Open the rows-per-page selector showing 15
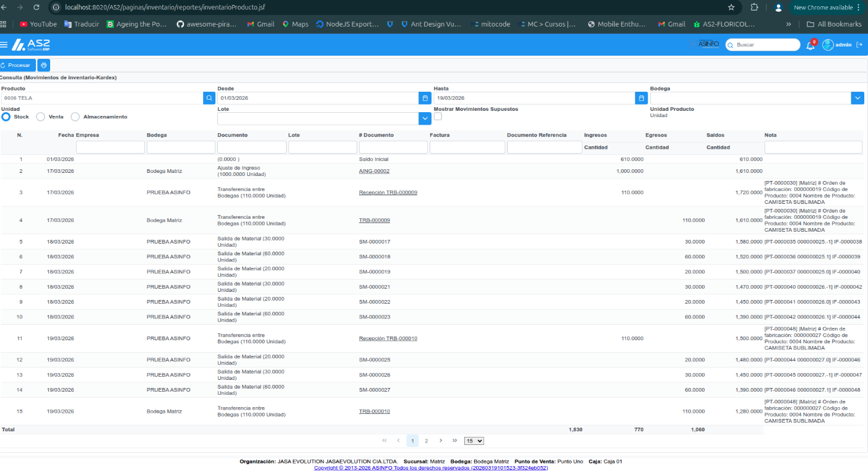Viewport: 868px width, 471px height. click(x=474, y=441)
